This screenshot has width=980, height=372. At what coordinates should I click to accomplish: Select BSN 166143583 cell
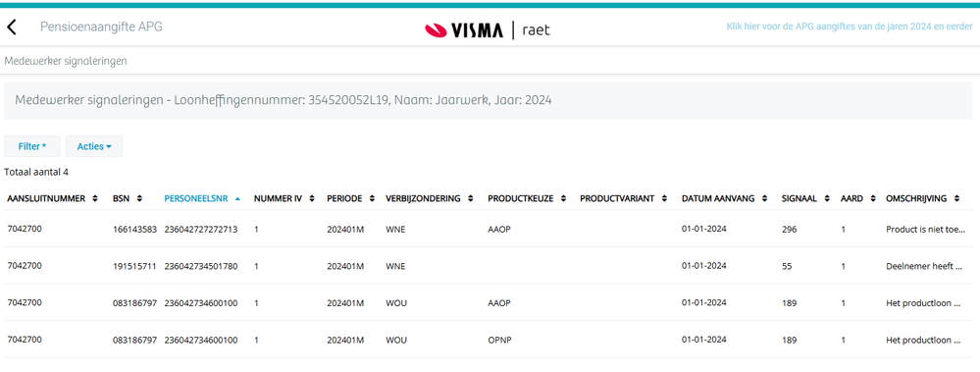pyautogui.click(x=134, y=230)
